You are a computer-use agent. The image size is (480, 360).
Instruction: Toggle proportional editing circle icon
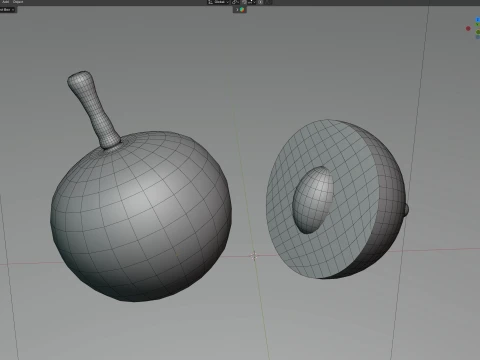(260, 2)
